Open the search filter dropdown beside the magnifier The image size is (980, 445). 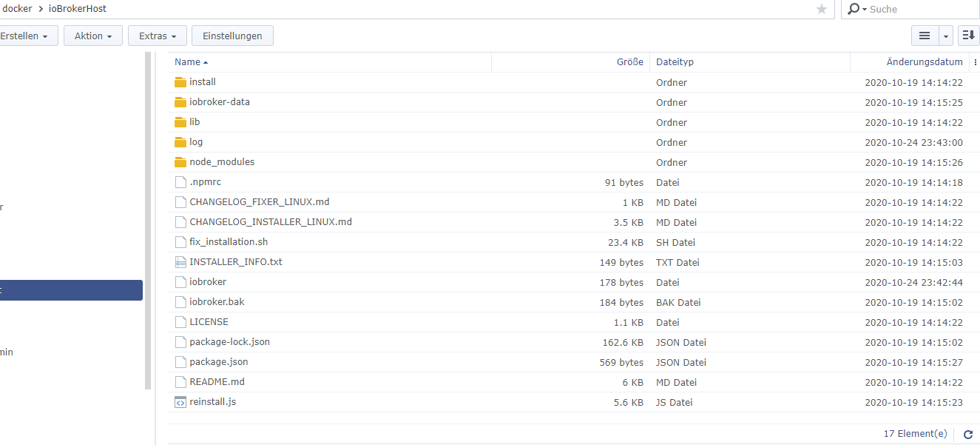(857, 9)
